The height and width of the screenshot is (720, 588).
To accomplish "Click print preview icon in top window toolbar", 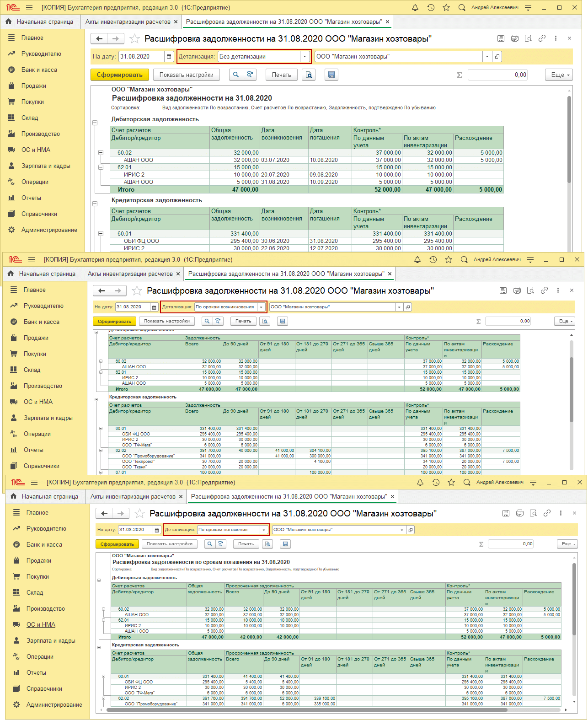I will pyautogui.click(x=309, y=75).
